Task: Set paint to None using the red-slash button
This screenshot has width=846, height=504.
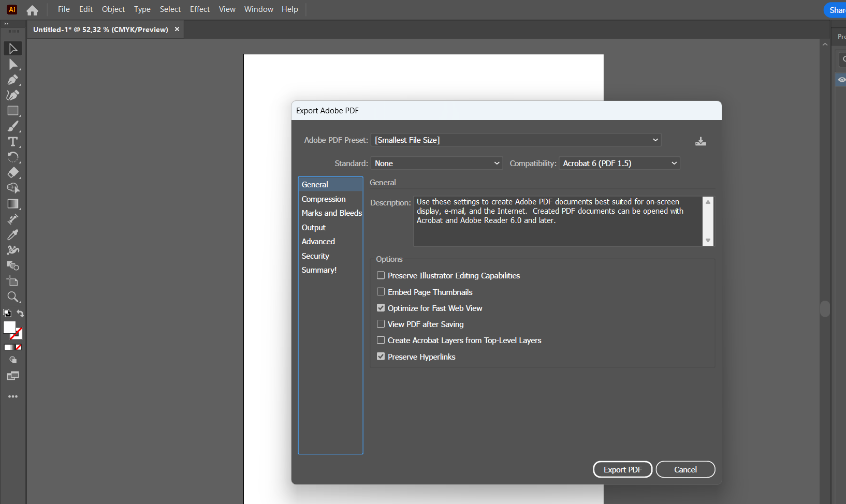Action: 19,347
